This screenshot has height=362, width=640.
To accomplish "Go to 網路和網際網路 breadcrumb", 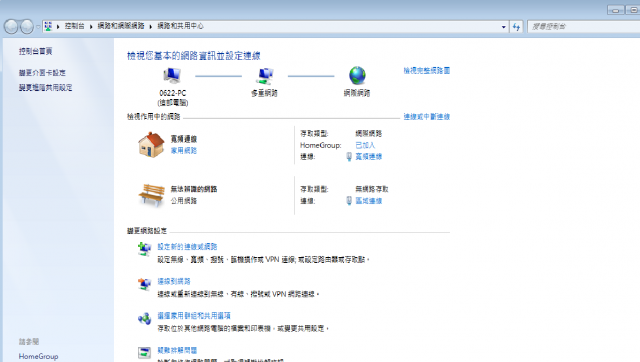I will click(121, 26).
